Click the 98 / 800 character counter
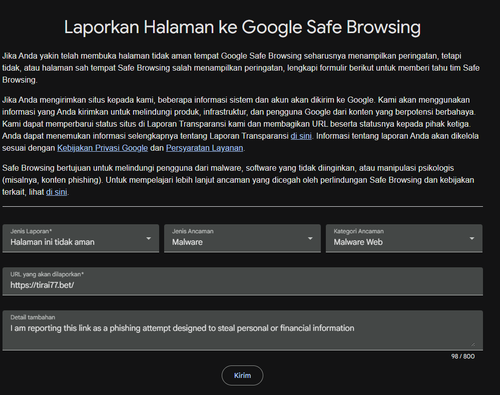The width and height of the screenshot is (500, 395). [463, 356]
